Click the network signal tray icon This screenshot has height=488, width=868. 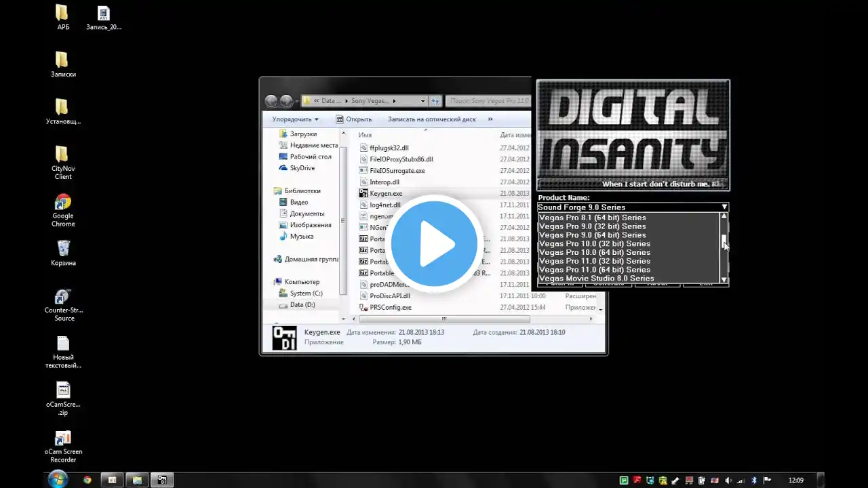(x=741, y=481)
